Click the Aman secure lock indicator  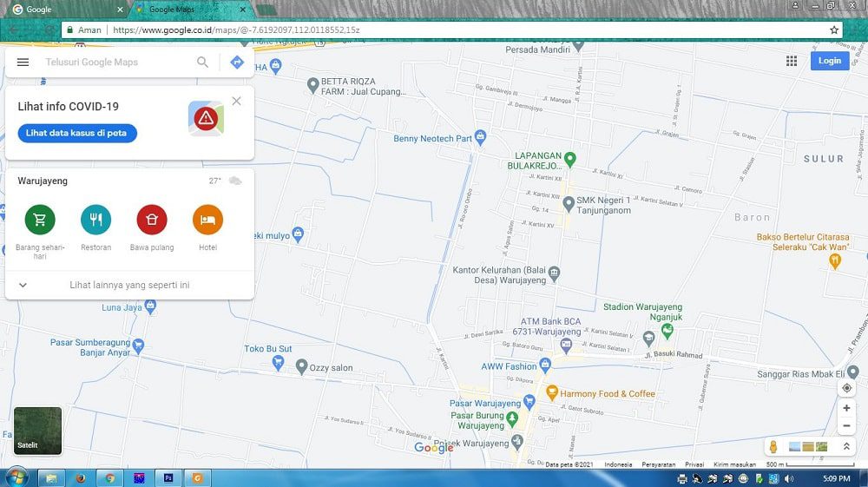[x=83, y=30]
